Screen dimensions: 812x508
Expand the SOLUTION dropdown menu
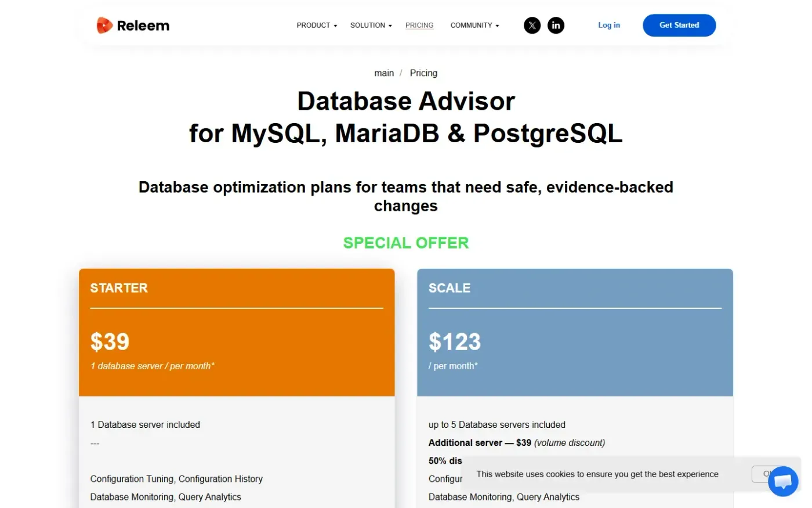pos(371,26)
